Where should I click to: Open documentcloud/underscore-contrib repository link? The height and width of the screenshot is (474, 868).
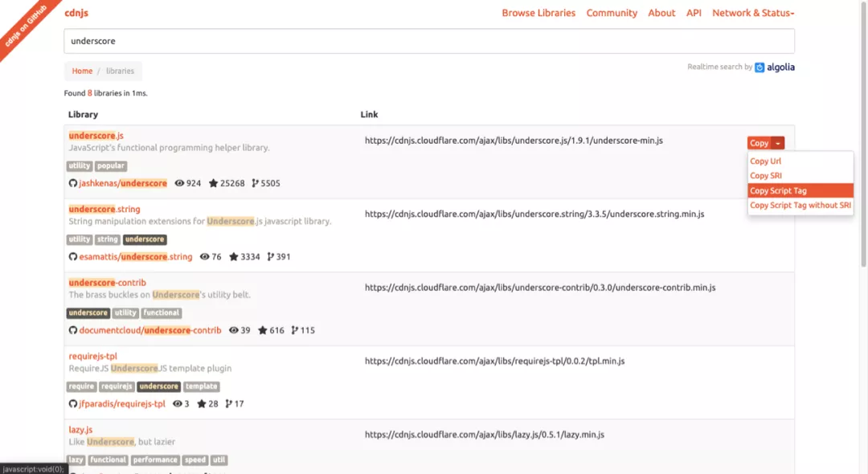coord(150,330)
